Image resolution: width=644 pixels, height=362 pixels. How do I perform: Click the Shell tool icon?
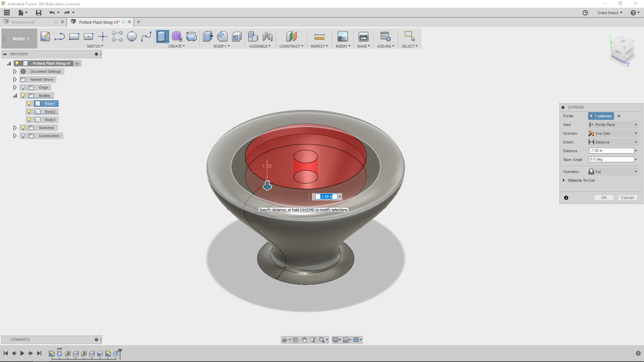click(x=236, y=36)
